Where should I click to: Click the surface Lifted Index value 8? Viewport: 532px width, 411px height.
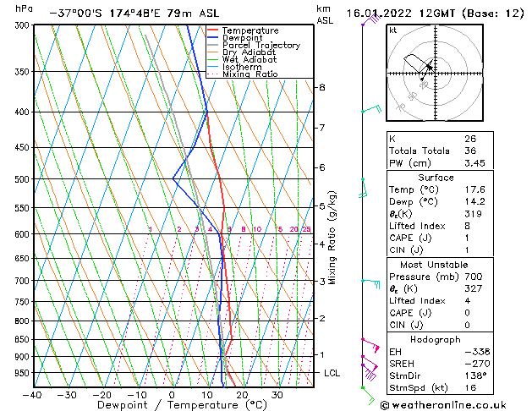tap(468, 226)
